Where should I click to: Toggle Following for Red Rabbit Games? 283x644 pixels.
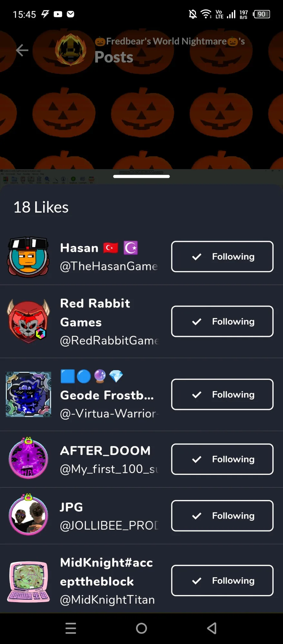(x=222, y=322)
